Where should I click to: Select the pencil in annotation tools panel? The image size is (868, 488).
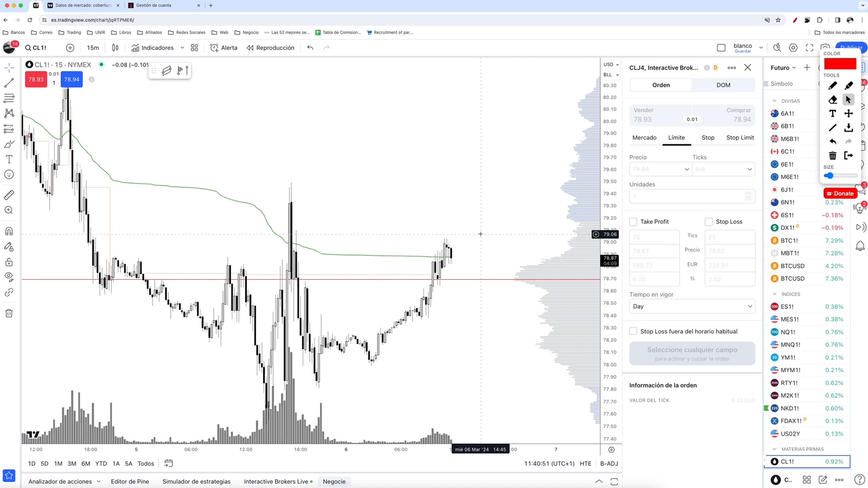tap(833, 86)
